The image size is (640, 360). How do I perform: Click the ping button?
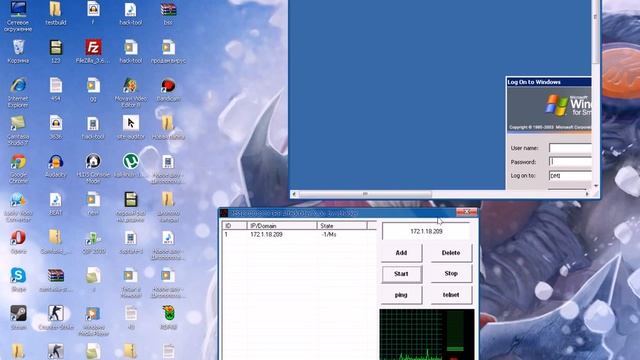tap(401, 295)
